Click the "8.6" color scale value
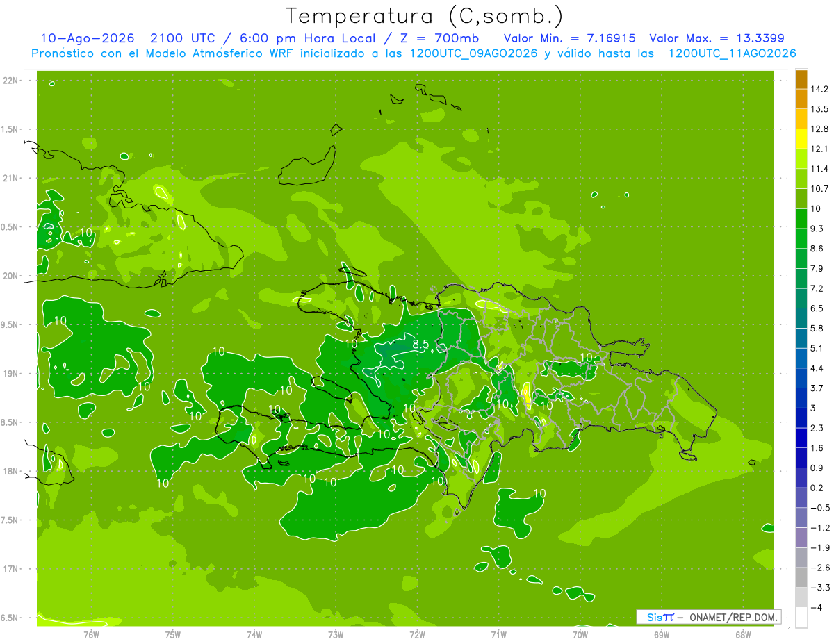 pyautogui.click(x=817, y=248)
